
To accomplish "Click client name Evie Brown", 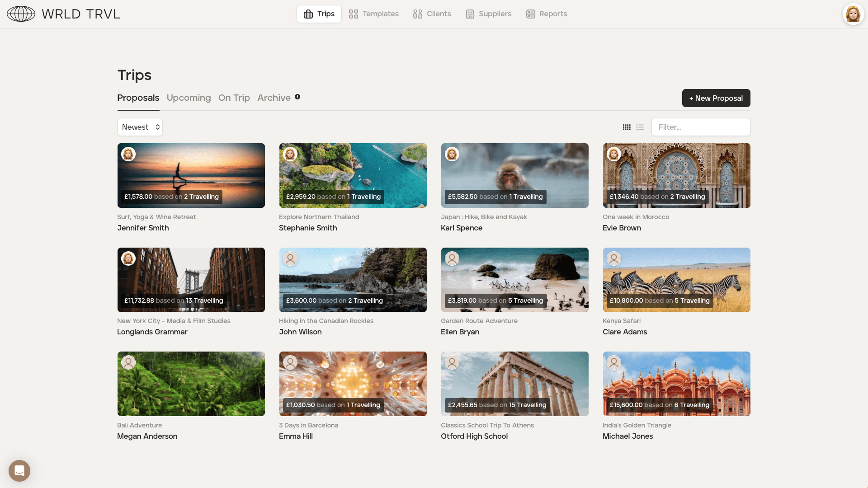I will (x=622, y=228).
